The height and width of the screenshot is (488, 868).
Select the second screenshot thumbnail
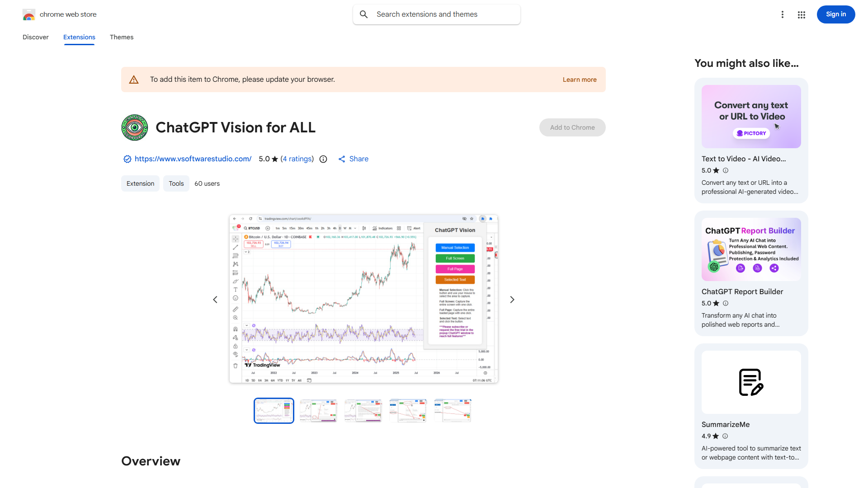pyautogui.click(x=318, y=410)
